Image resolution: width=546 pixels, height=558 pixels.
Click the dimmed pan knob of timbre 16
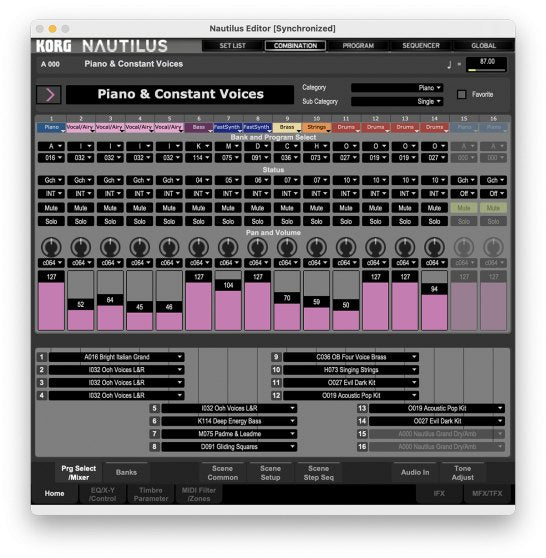click(493, 247)
